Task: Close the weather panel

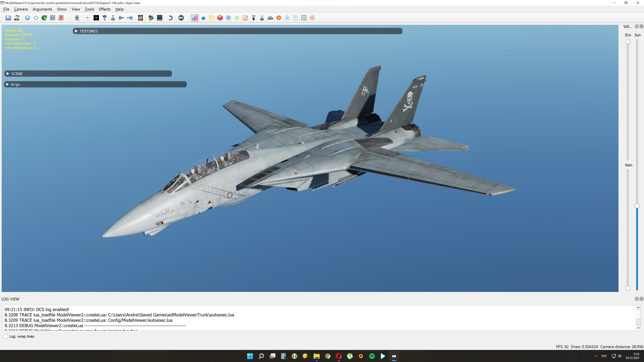Action: [641, 26]
